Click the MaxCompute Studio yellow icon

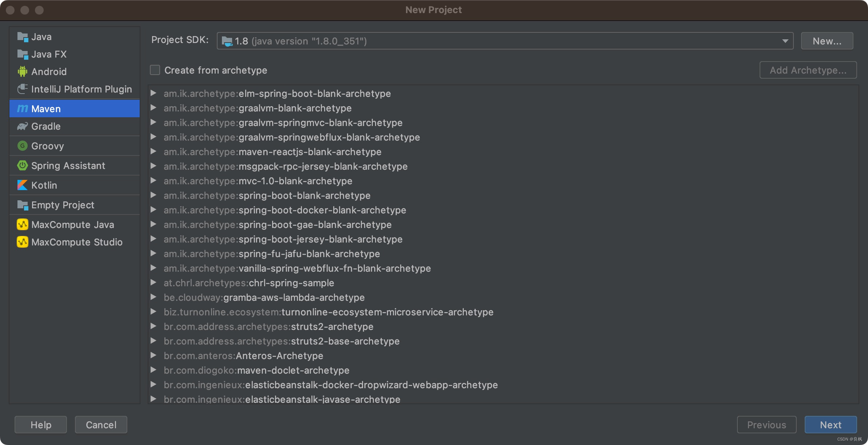(x=23, y=242)
